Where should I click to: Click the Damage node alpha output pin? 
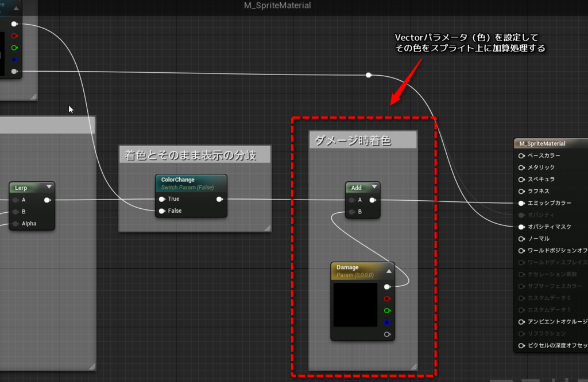pyautogui.click(x=388, y=334)
